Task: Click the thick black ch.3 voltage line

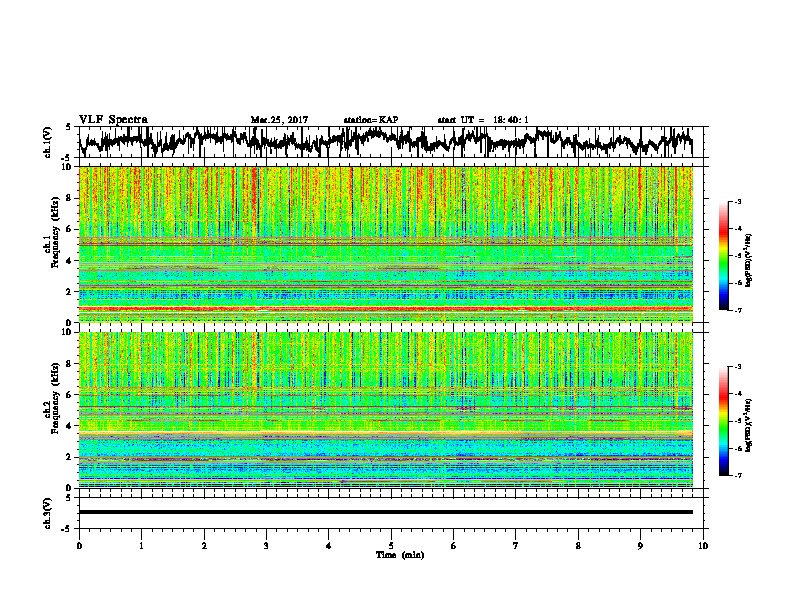Action: pos(385,512)
